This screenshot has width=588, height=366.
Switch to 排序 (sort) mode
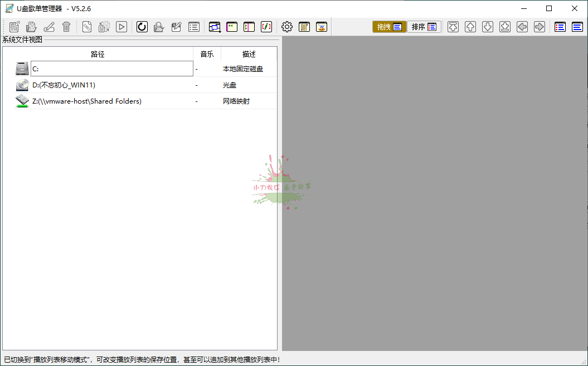[424, 26]
